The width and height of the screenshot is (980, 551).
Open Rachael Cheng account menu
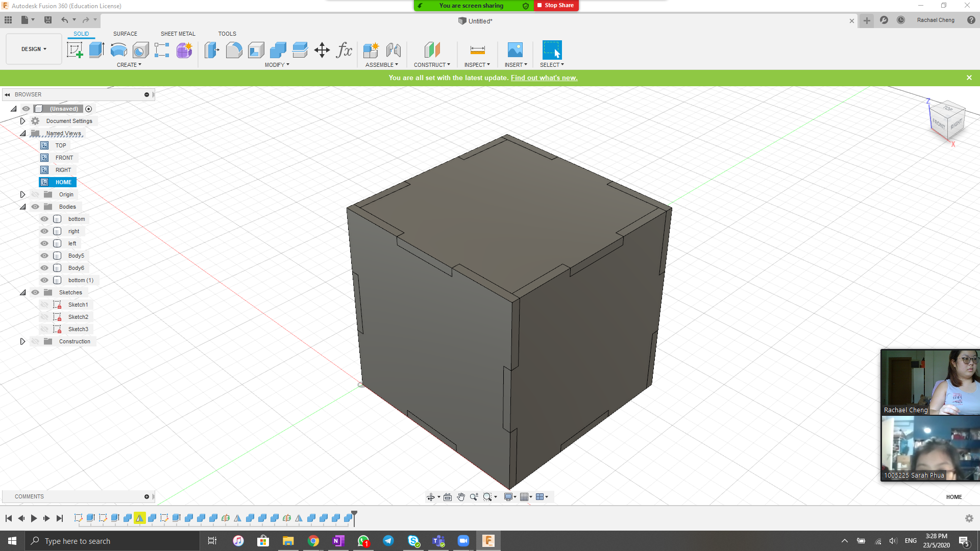point(936,20)
